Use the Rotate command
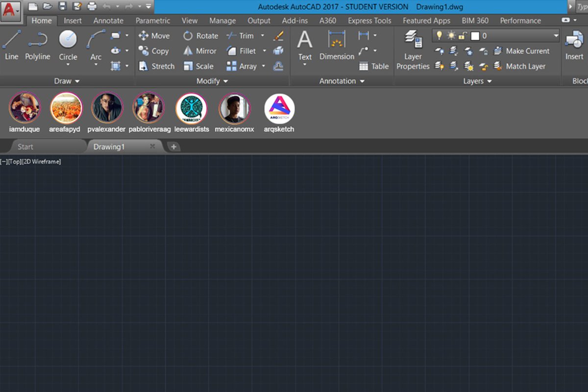 point(200,36)
